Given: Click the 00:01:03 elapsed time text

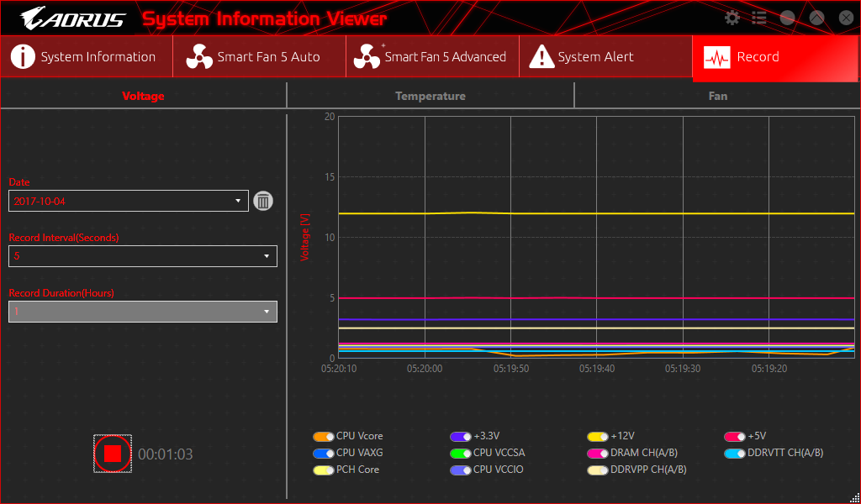Looking at the screenshot, I should point(166,454).
